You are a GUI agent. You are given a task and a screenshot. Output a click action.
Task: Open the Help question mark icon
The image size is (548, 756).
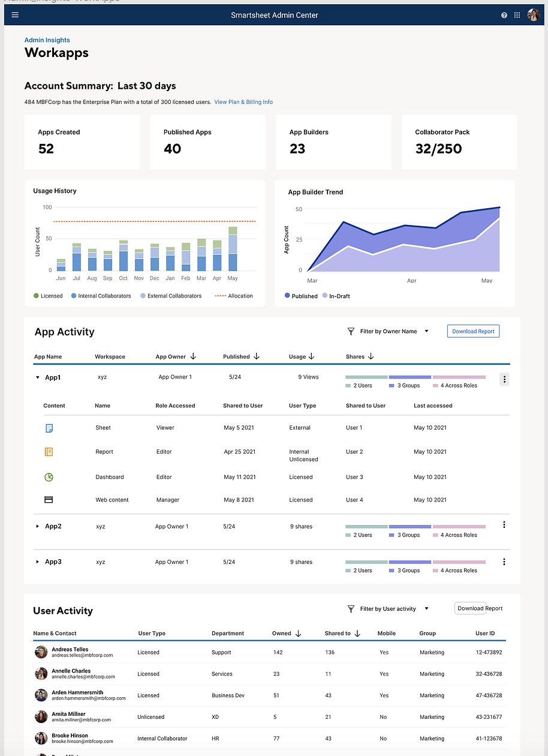[x=504, y=15]
